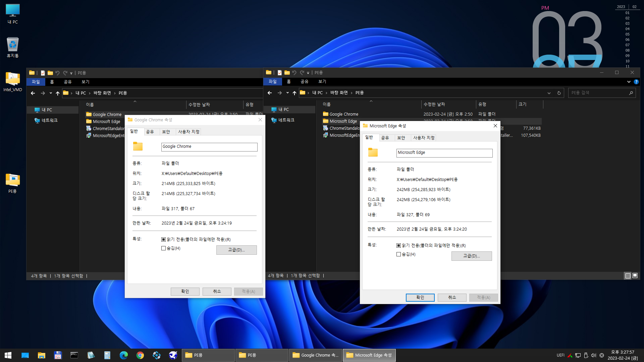Switch to large icons view in right window
The image size is (644, 362).
tap(635, 276)
